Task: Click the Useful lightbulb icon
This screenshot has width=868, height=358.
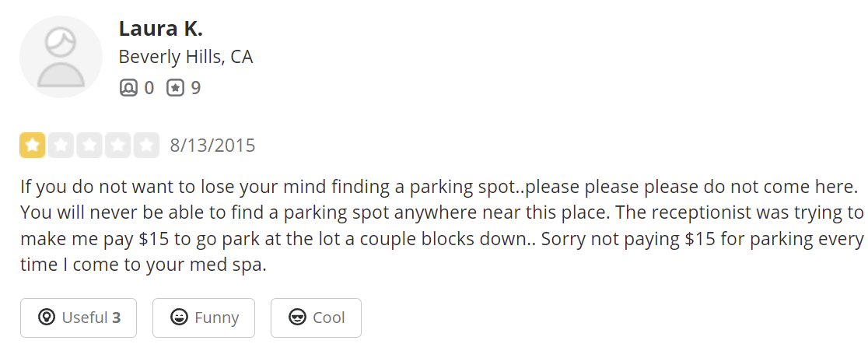Action: pos(47,318)
